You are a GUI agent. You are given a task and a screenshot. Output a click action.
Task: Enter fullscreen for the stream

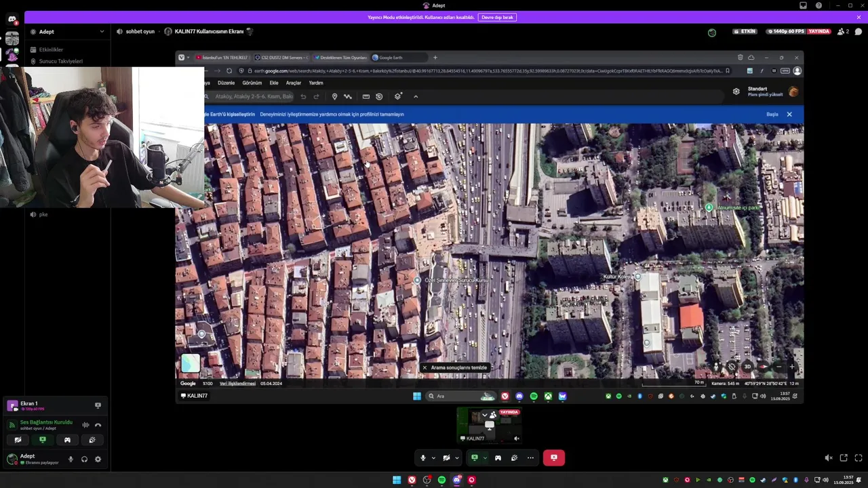pos(859,458)
